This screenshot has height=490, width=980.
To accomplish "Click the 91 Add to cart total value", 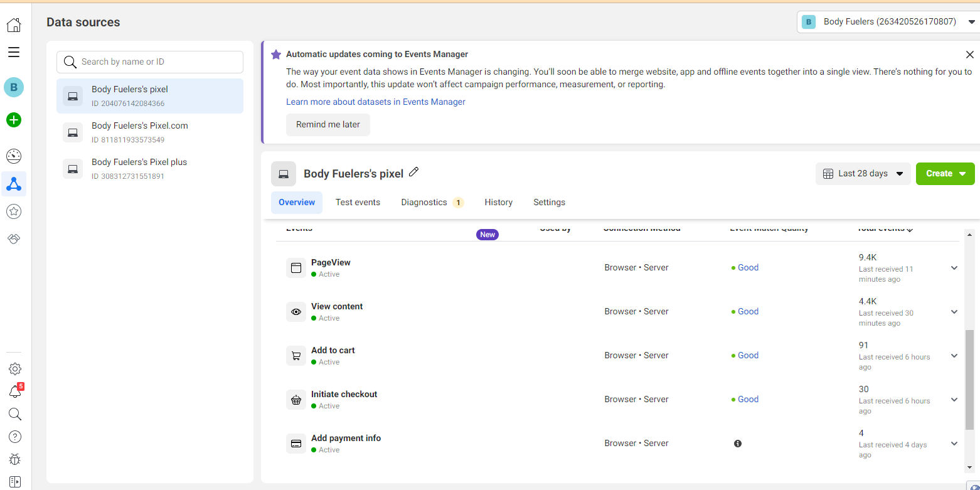I will (863, 345).
